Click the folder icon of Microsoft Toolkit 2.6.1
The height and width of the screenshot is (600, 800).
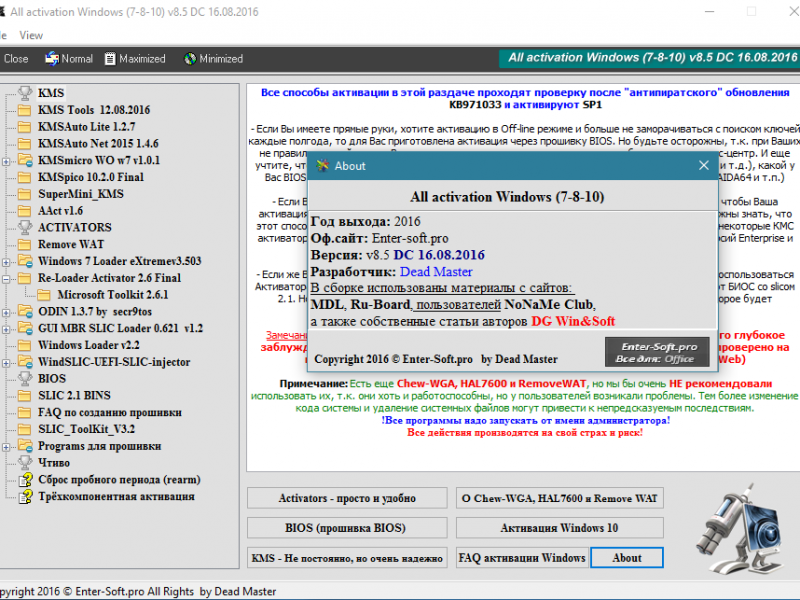tap(44, 294)
